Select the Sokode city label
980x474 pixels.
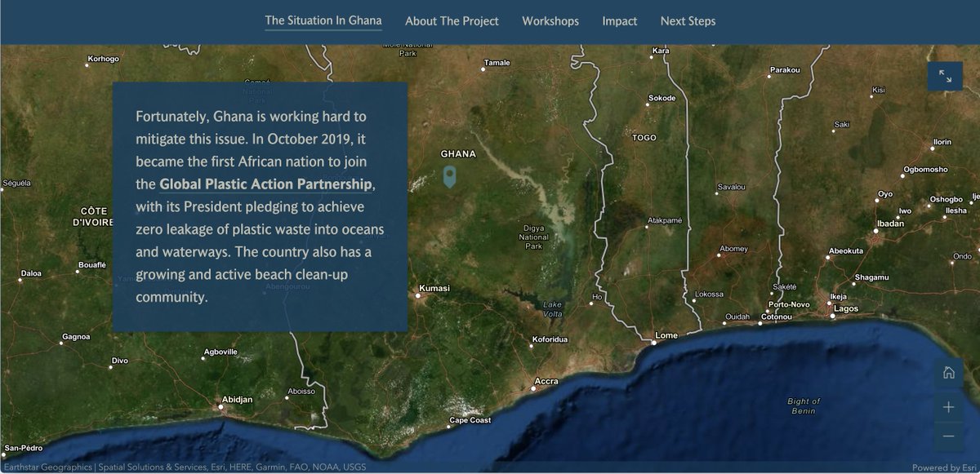[x=662, y=98]
